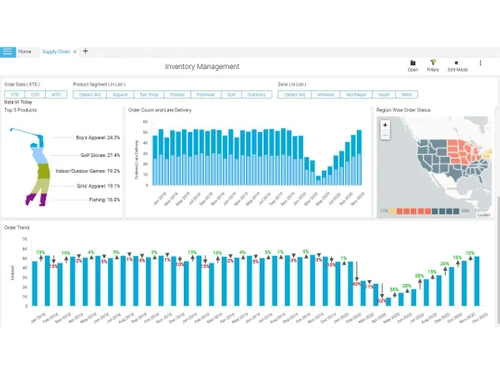Filter Zone by Midwest
This screenshot has width=500, height=375.
pos(326,95)
